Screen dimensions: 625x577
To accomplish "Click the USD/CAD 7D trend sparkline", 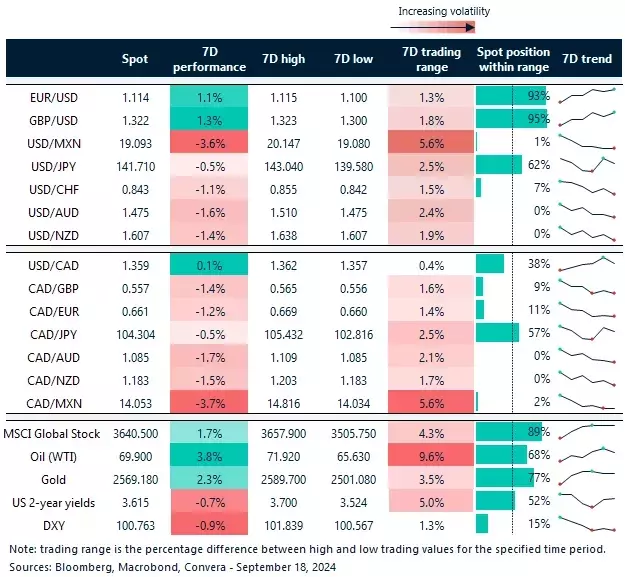I will coord(586,263).
